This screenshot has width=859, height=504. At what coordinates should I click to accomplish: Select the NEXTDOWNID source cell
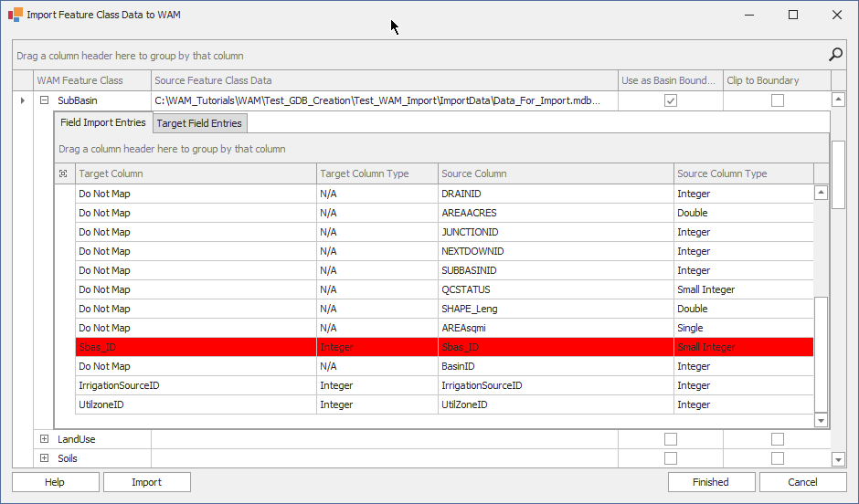point(556,251)
